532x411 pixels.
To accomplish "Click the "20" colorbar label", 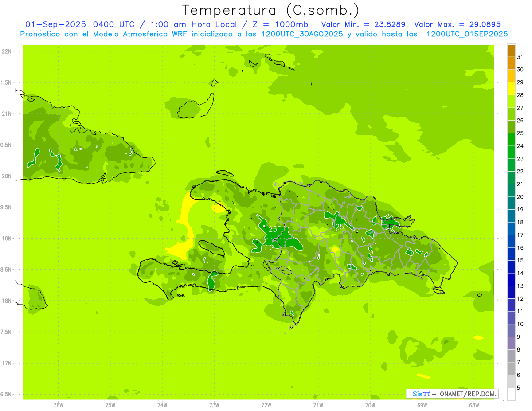I will tap(520, 197).
